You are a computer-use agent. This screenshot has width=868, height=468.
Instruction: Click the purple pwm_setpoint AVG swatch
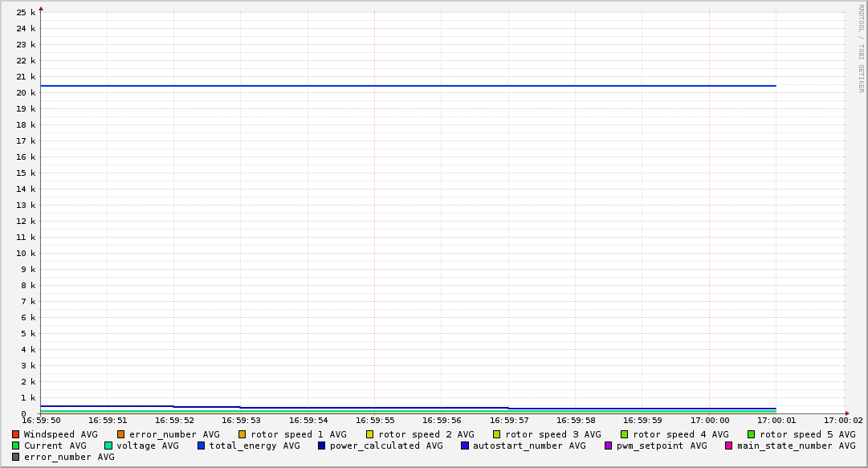[608, 446]
